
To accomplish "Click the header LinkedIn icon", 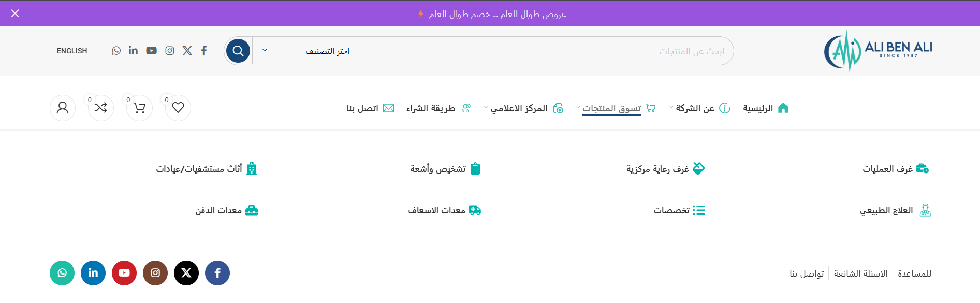I will 133,51.
